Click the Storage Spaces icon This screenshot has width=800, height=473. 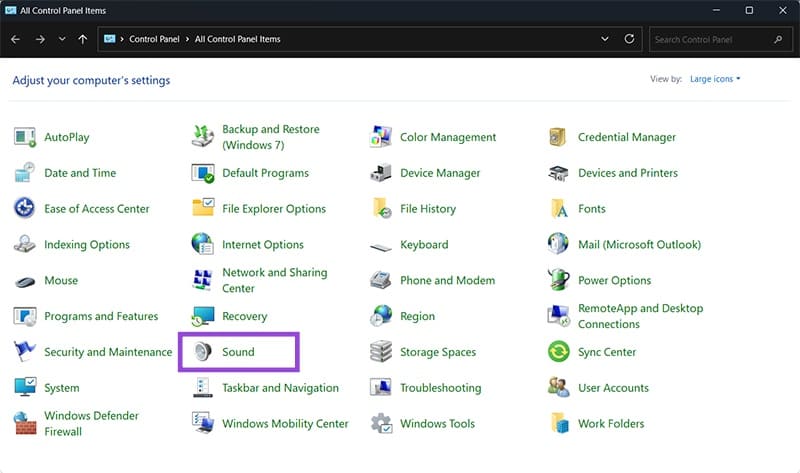click(381, 352)
